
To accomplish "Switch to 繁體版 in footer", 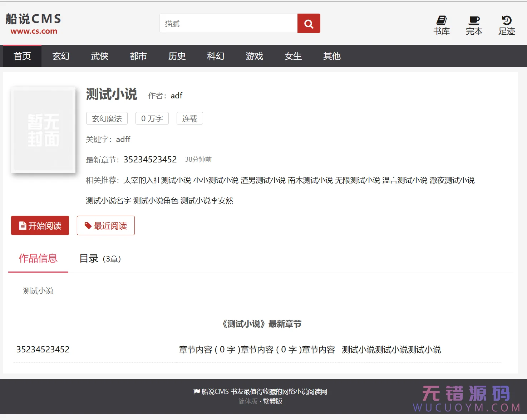I will point(272,401).
